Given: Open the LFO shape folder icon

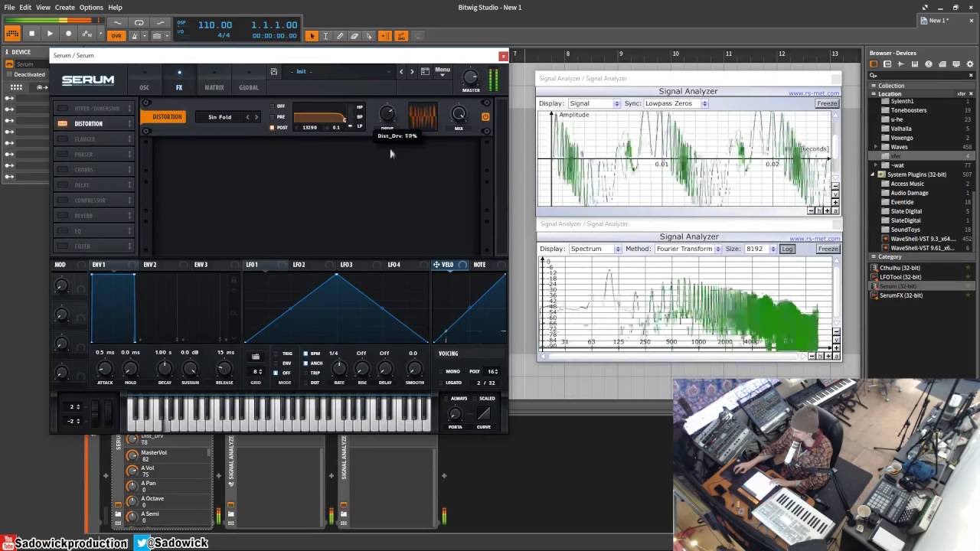Looking at the screenshot, I should 256,357.
